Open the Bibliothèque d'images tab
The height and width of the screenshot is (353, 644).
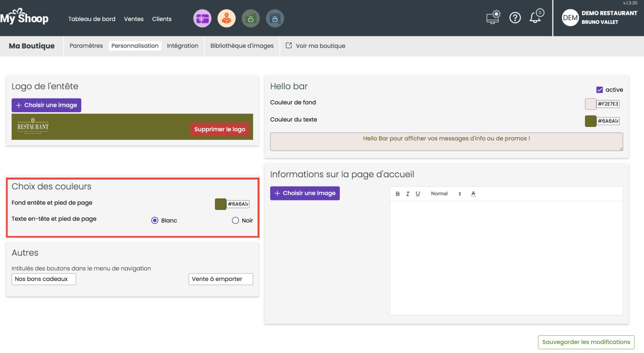242,46
